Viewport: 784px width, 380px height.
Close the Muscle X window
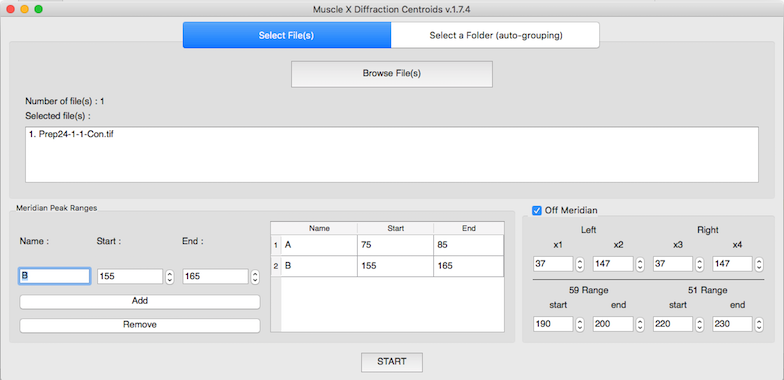tap(10, 9)
